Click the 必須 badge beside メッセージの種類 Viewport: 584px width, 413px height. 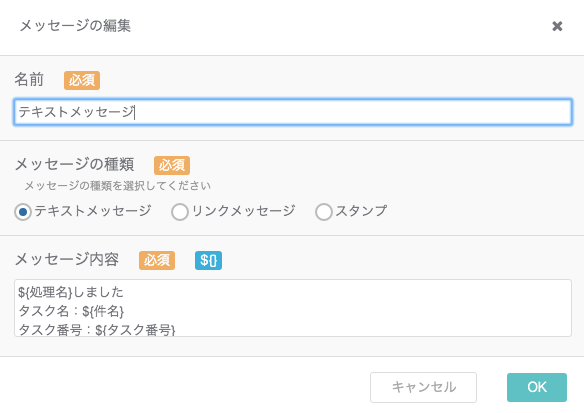(x=172, y=165)
